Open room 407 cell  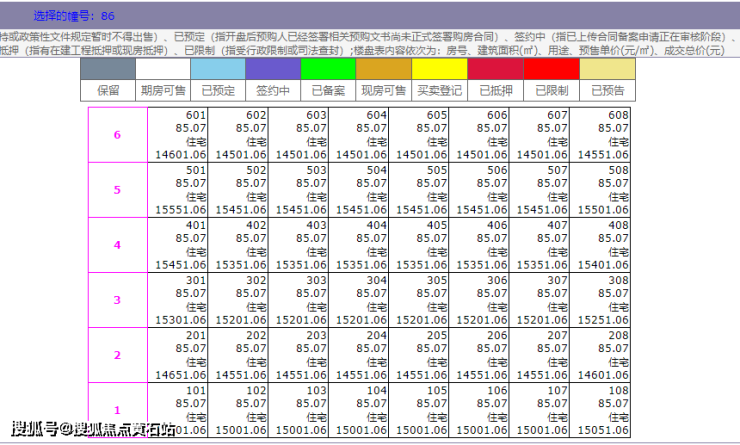pyautogui.click(x=539, y=245)
